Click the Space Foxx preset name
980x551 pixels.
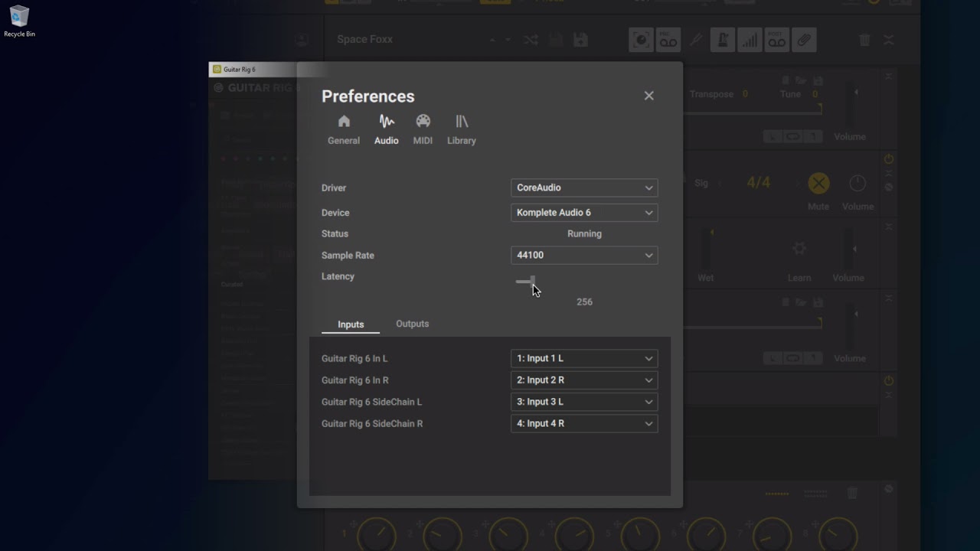[365, 39]
